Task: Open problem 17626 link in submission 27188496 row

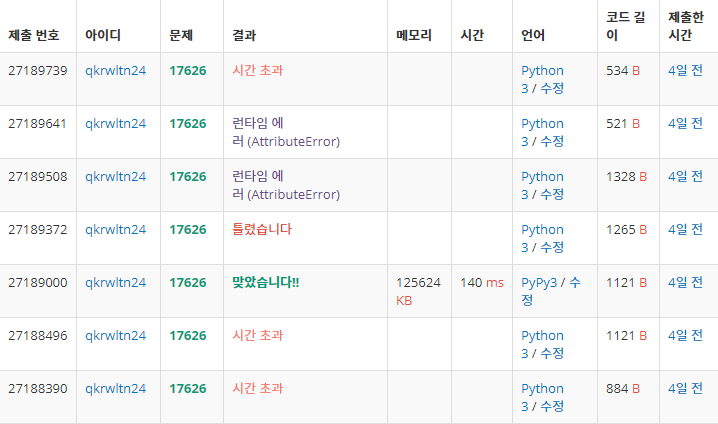Action: [x=188, y=336]
